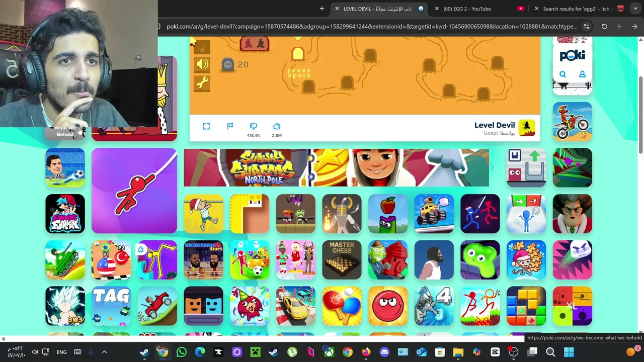Open the green tank game tile
644x362 pixels.
(65, 260)
